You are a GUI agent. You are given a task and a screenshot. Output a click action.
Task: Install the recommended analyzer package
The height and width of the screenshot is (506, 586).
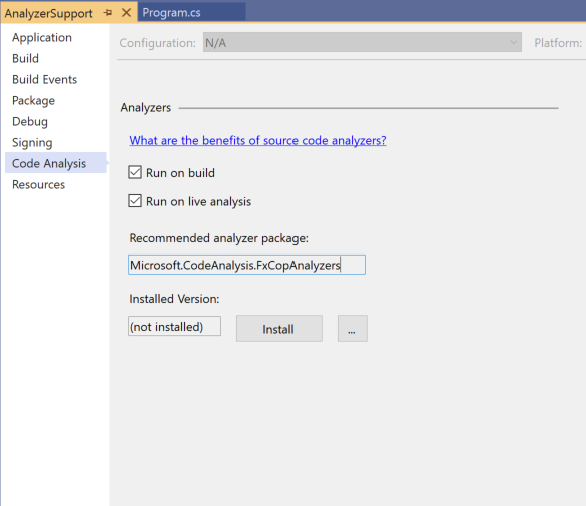(x=279, y=328)
